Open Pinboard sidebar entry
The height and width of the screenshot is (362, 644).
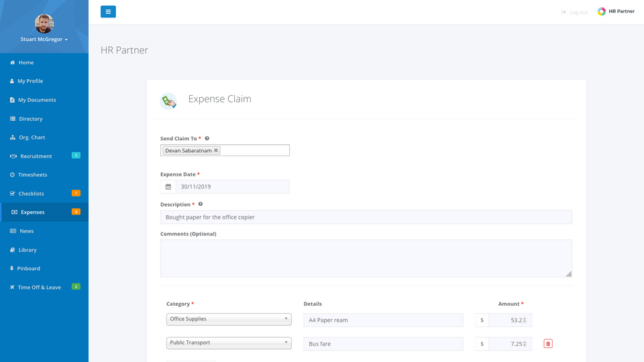pos(44,268)
